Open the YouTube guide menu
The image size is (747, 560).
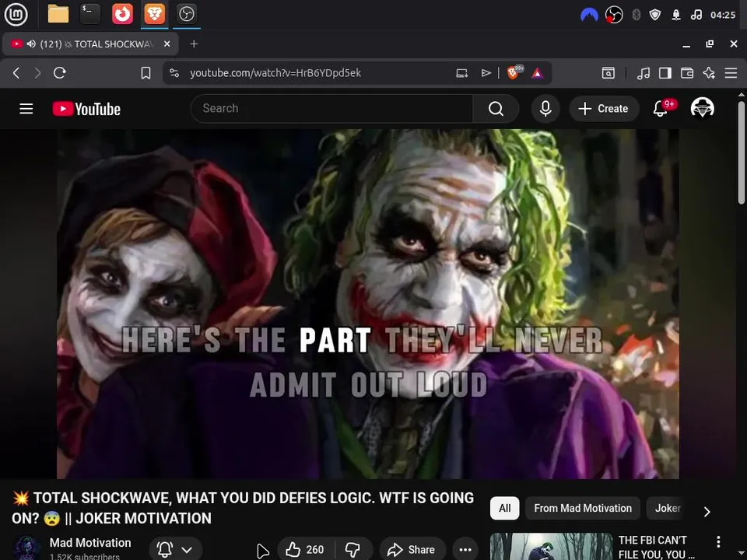pyautogui.click(x=26, y=109)
